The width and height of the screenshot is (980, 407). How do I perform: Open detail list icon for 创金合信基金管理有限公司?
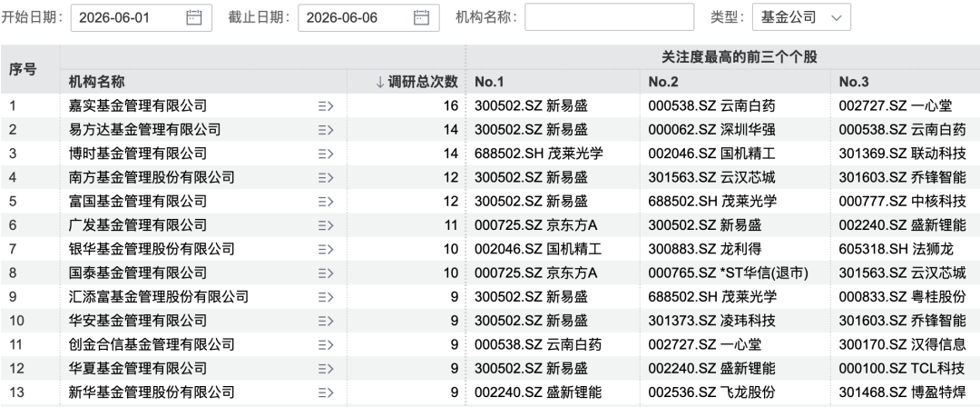pyautogui.click(x=326, y=344)
